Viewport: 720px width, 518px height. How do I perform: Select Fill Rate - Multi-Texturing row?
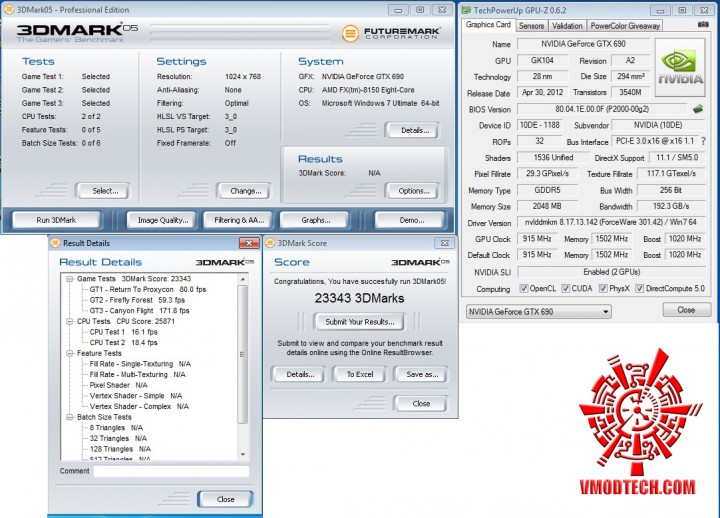138,374
